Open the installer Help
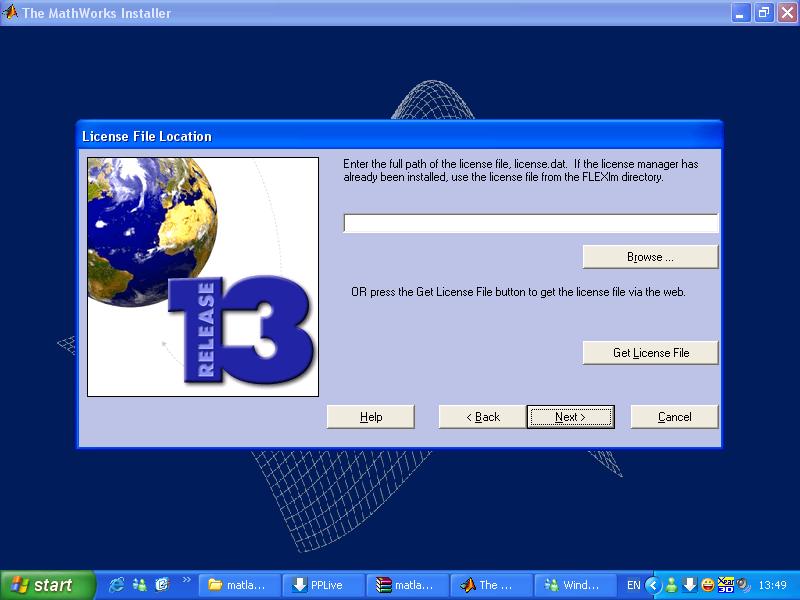Viewport: 800px width, 600px height. (371, 417)
